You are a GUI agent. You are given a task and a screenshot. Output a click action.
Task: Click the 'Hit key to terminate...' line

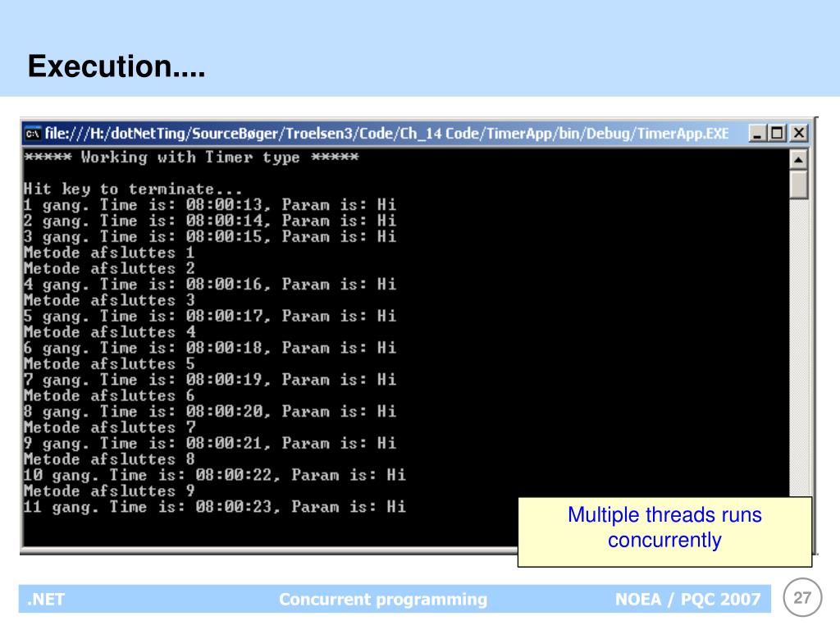coord(133,189)
